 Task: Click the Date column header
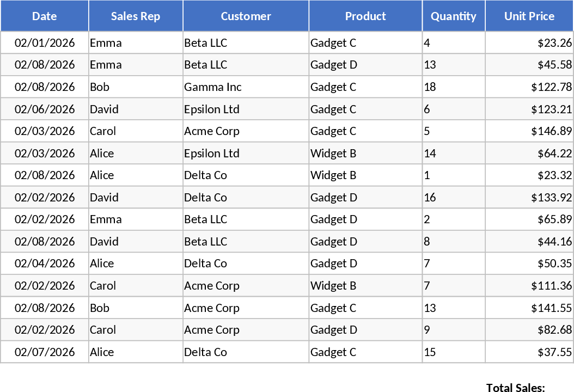click(45, 16)
